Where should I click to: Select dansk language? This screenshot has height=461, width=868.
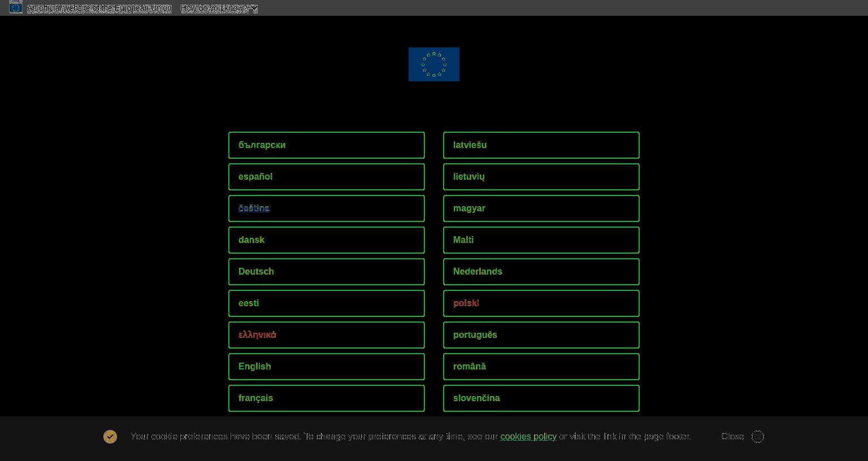click(327, 240)
